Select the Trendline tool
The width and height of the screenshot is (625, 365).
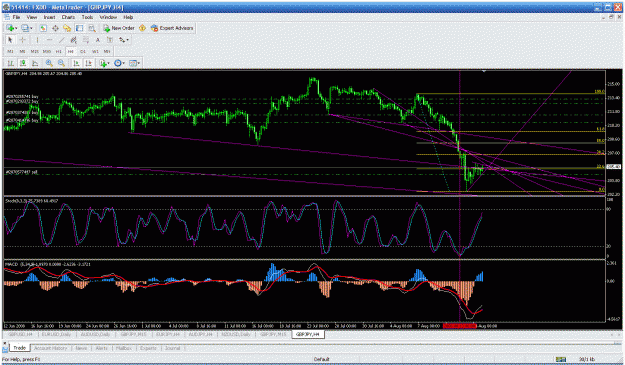click(x=62, y=40)
